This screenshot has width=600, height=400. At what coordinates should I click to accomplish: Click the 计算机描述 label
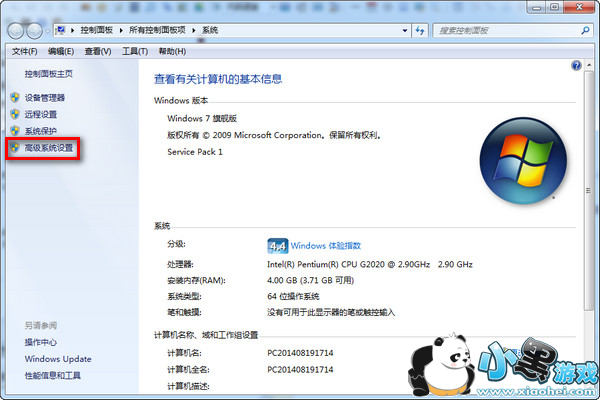pos(188,386)
